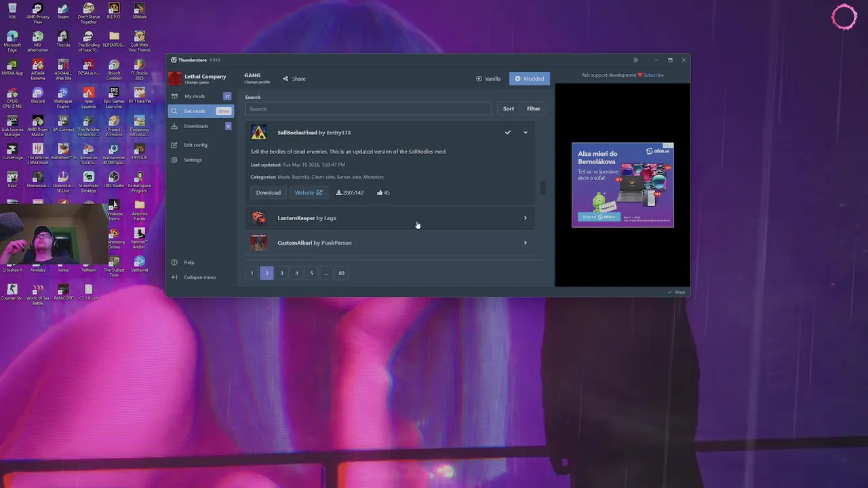Open Apex Legends desktop icon
Image resolution: width=868 pixels, height=488 pixels.
click(88, 98)
